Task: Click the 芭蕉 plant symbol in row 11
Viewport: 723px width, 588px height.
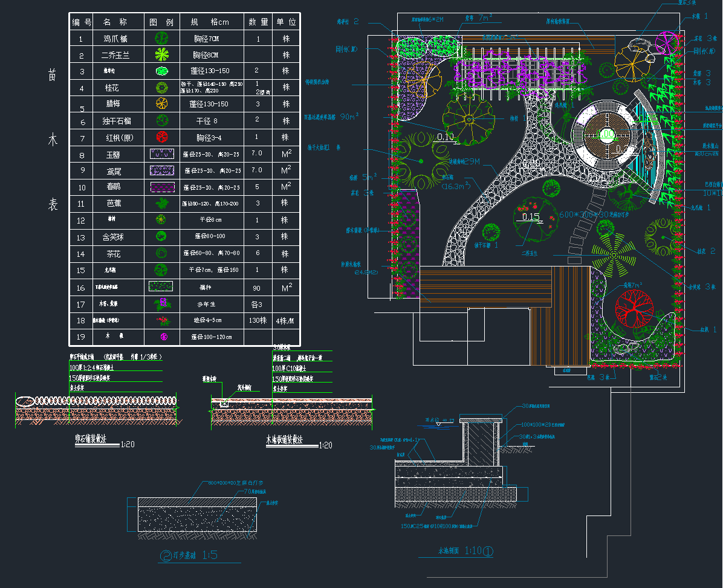Action: coord(161,204)
